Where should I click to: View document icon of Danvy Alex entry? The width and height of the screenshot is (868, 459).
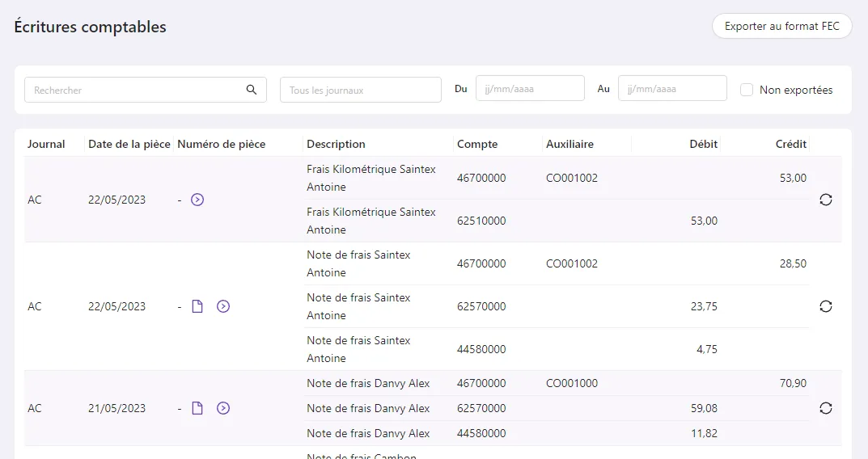197,408
